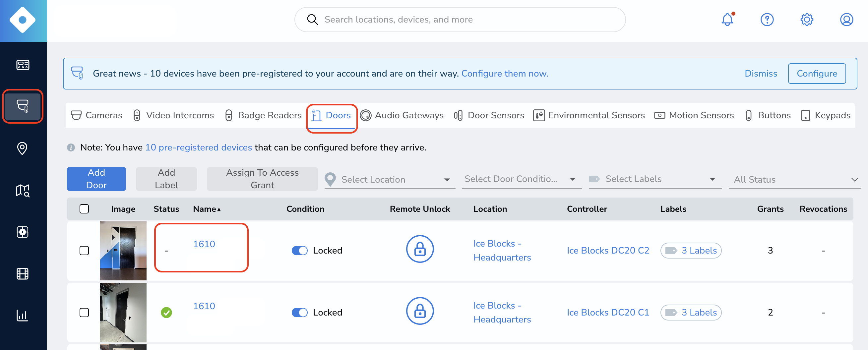Open the notifications bell
Viewport: 868px width, 350px height.
[x=727, y=20]
